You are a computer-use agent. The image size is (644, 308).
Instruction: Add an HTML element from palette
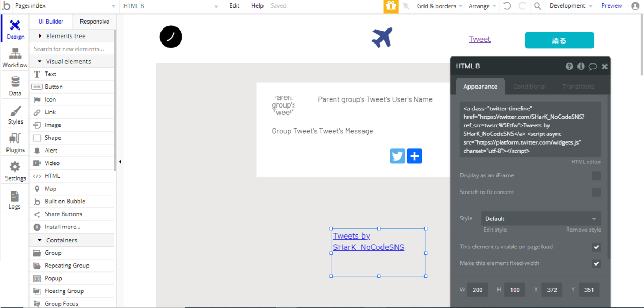tap(72, 176)
